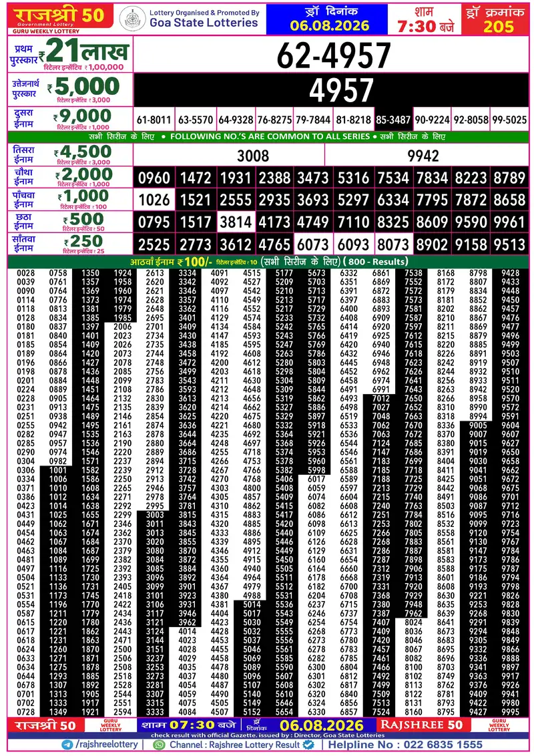Viewport: 534px width, 756px height.
Task: Click the green FOLLOWING NO.'S ARE COMMON banner
Action: [268, 137]
